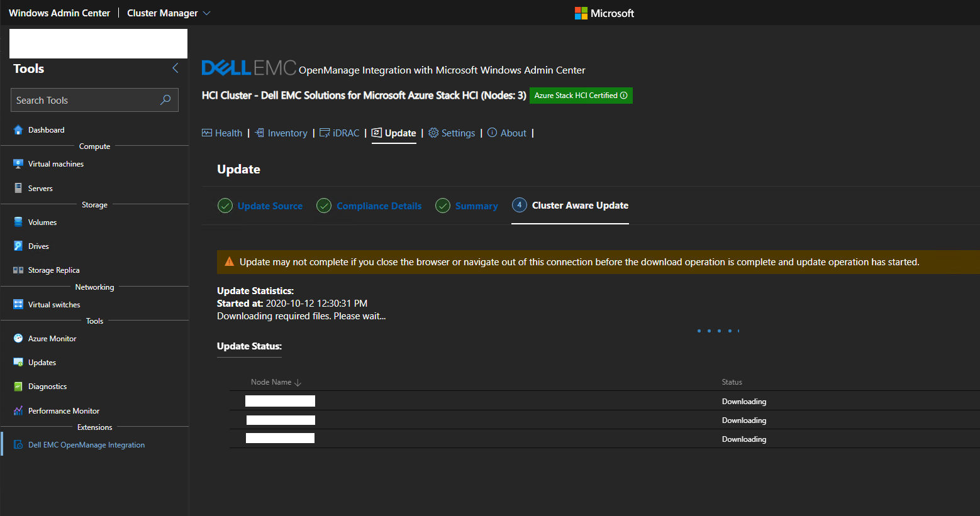980x516 pixels.
Task: Click the Health tab icon
Action: (x=207, y=133)
